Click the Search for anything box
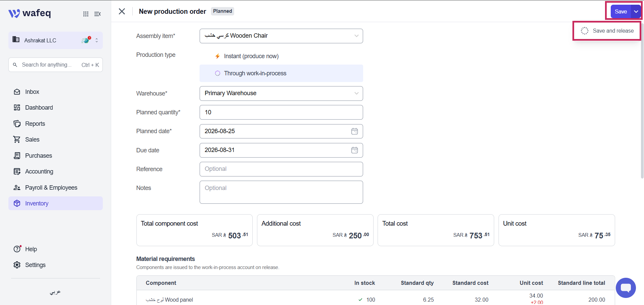 [x=55, y=65]
